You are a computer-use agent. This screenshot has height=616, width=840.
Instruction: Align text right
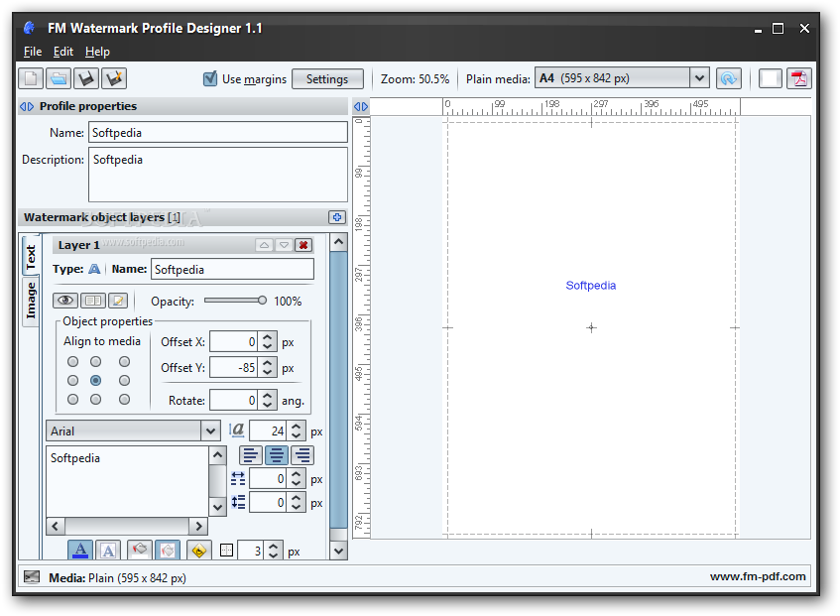tap(302, 455)
